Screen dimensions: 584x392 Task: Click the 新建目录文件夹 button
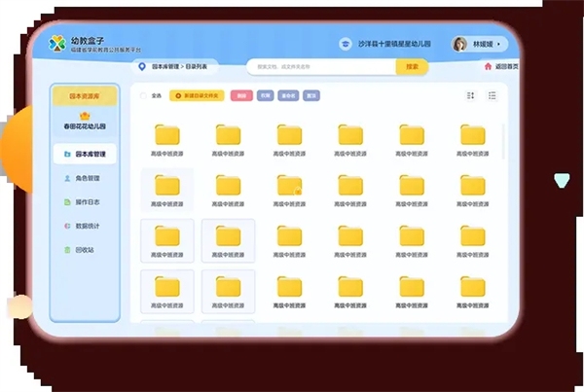tap(197, 95)
